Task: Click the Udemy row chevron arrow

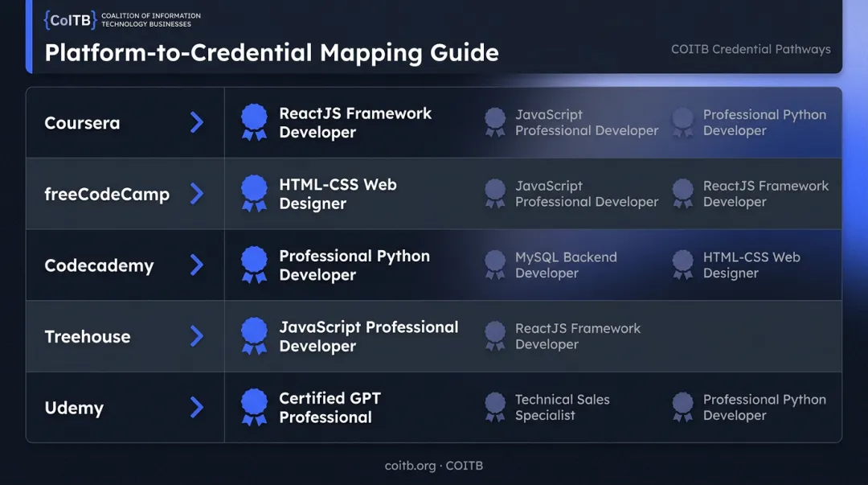Action: [x=197, y=408]
